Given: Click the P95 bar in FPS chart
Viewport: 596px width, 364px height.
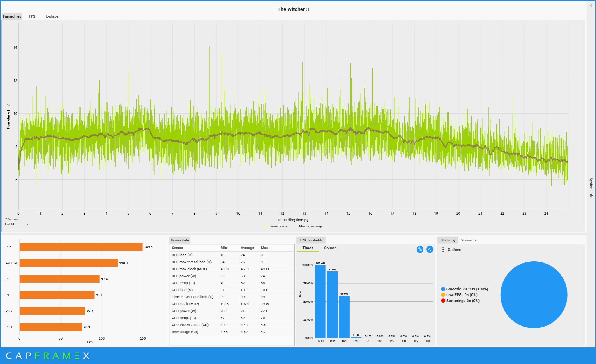Looking at the screenshot, I should click(x=81, y=247).
